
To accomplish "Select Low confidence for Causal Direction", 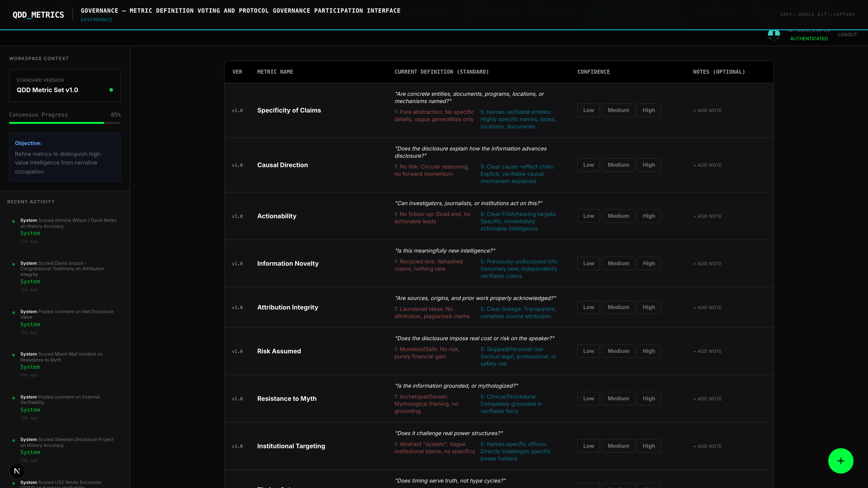I will [588, 165].
